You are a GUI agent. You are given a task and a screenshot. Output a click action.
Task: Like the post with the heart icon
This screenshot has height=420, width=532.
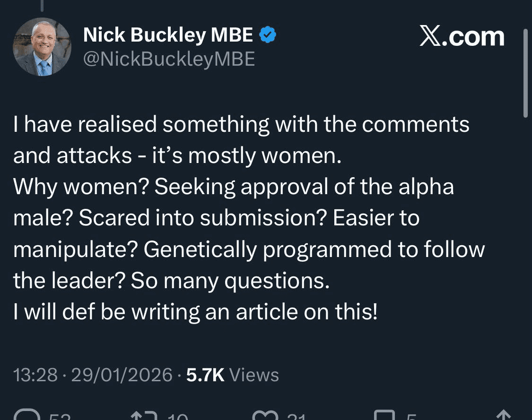[265, 416]
